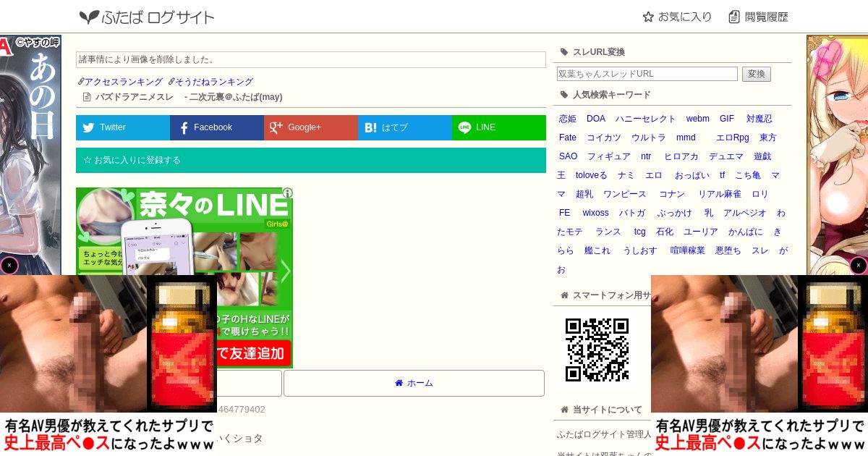Click the Google+ g+ icon

pyautogui.click(x=276, y=127)
